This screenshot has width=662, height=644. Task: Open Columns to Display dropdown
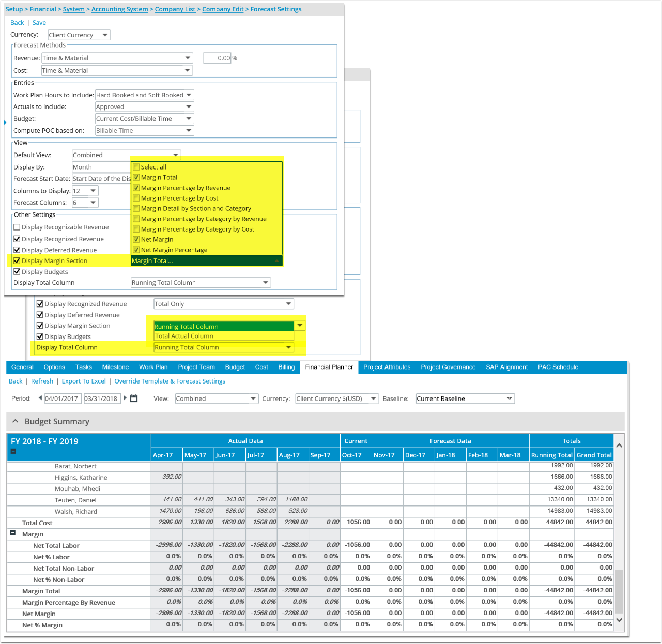[x=85, y=191]
